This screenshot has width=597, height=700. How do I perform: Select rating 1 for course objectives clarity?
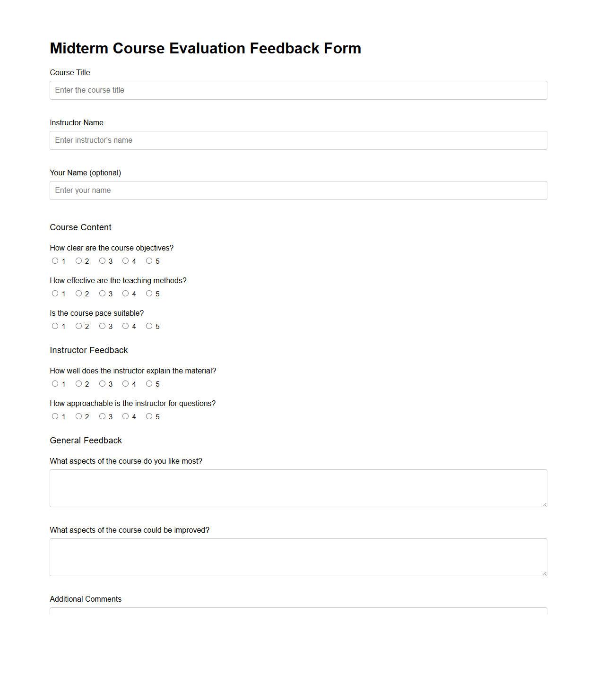point(55,260)
